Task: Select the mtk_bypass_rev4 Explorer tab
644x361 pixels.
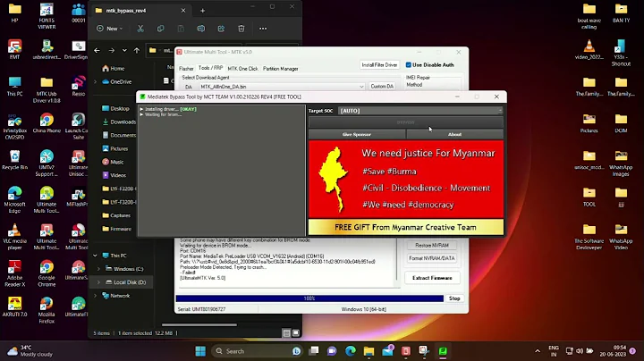Action: [x=140, y=11]
